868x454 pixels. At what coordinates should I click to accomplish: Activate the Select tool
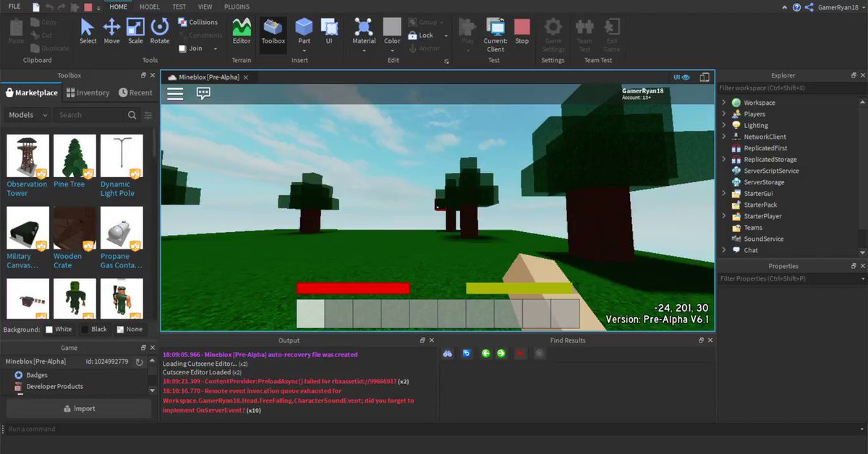point(88,31)
